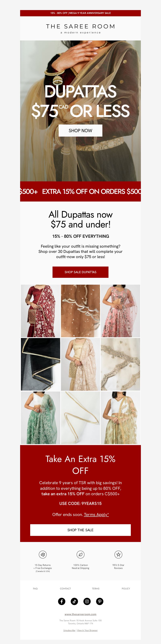Open the Pinterest social icon
161x644 pixels.
tap(99, 601)
